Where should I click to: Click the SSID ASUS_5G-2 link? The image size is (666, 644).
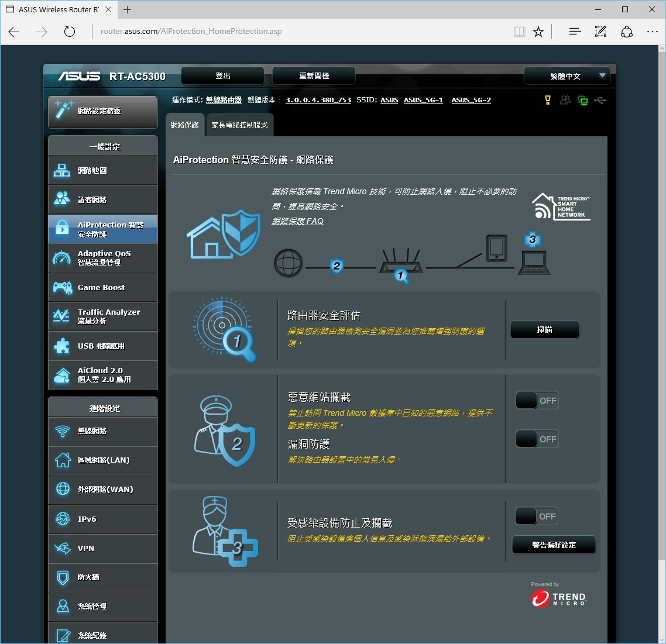[471, 100]
